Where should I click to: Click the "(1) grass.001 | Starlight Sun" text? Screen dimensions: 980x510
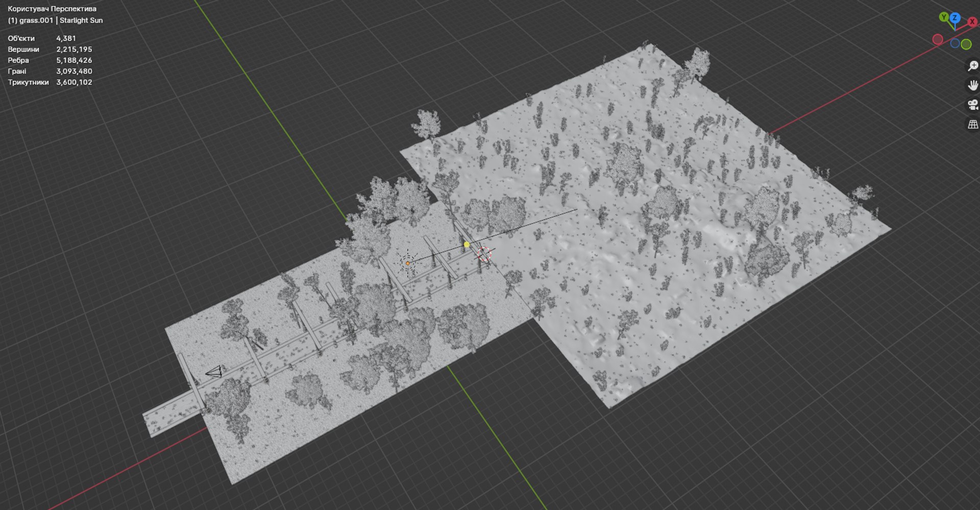pyautogui.click(x=55, y=20)
